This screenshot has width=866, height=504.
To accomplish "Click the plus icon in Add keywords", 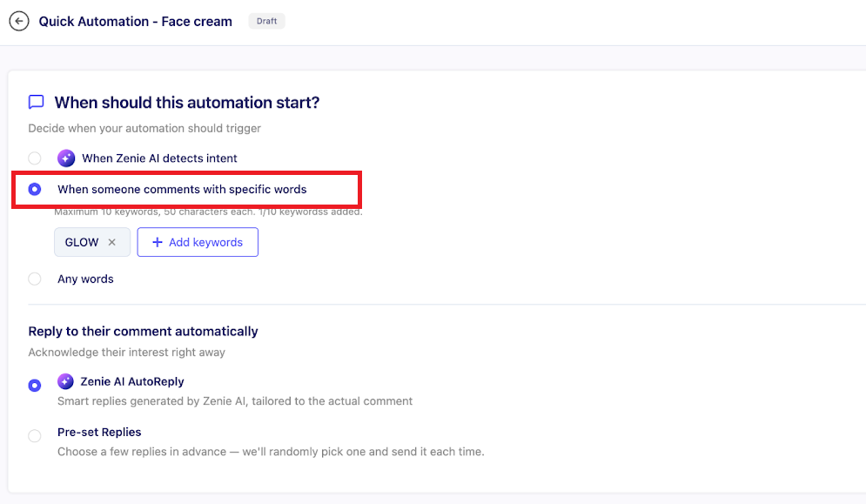I will (x=158, y=243).
